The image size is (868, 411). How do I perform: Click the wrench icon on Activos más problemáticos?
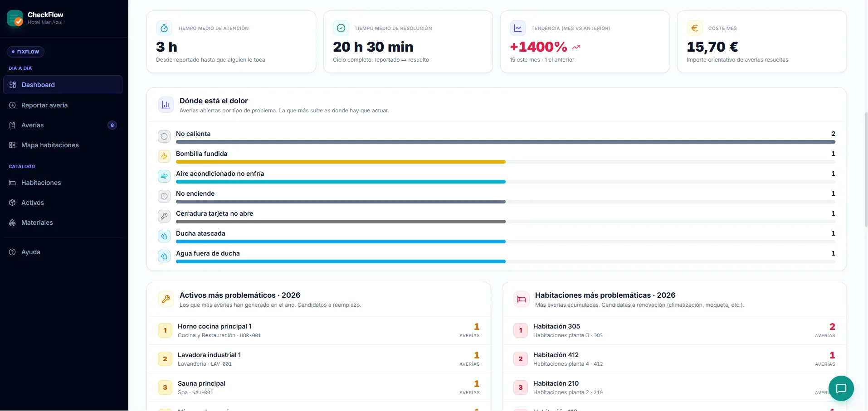166,299
